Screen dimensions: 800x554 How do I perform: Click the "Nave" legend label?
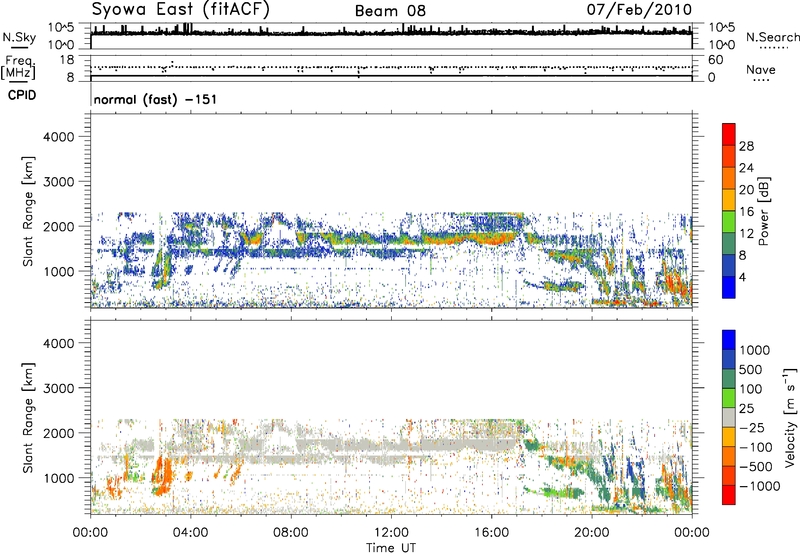[761, 69]
